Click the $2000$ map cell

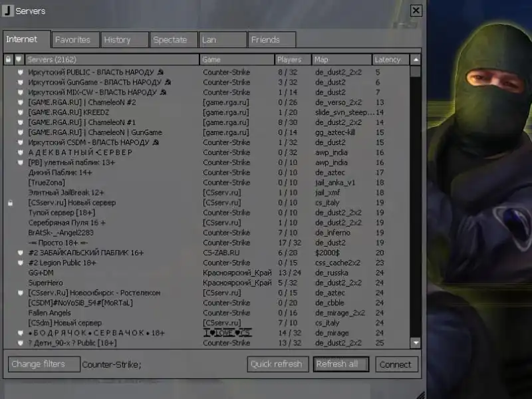point(327,253)
